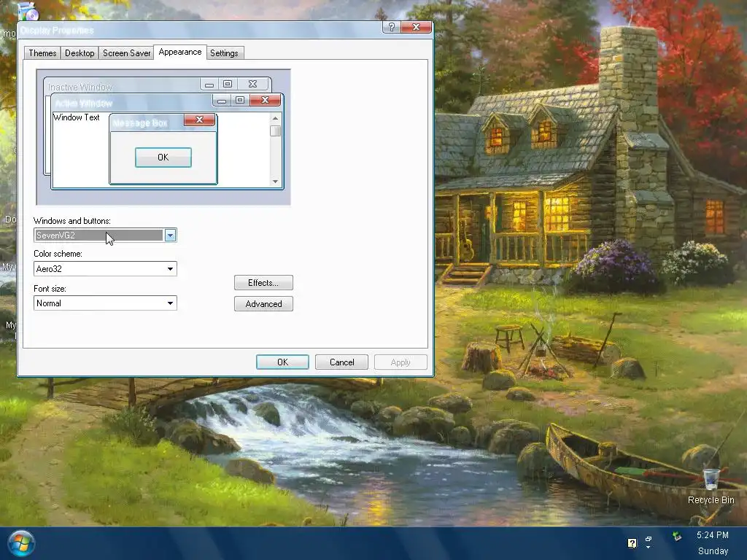The height and width of the screenshot is (560, 747).
Task: Click the Window Text in preview
Action: [76, 117]
